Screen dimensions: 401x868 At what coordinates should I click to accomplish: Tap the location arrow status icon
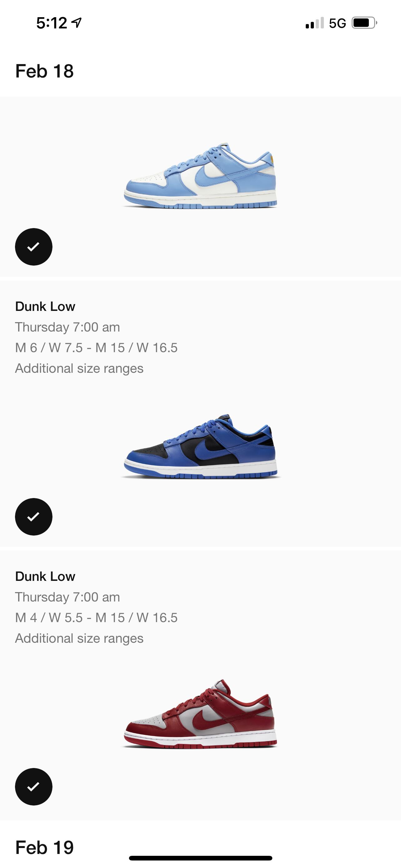(77, 22)
